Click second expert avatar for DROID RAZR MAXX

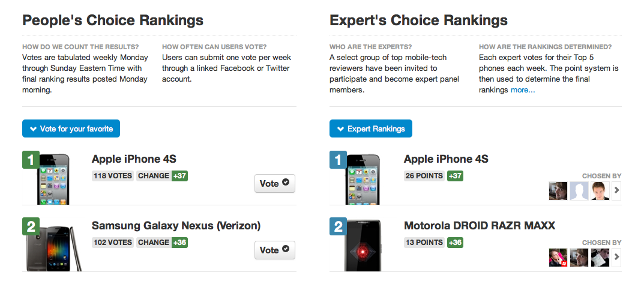579,258
